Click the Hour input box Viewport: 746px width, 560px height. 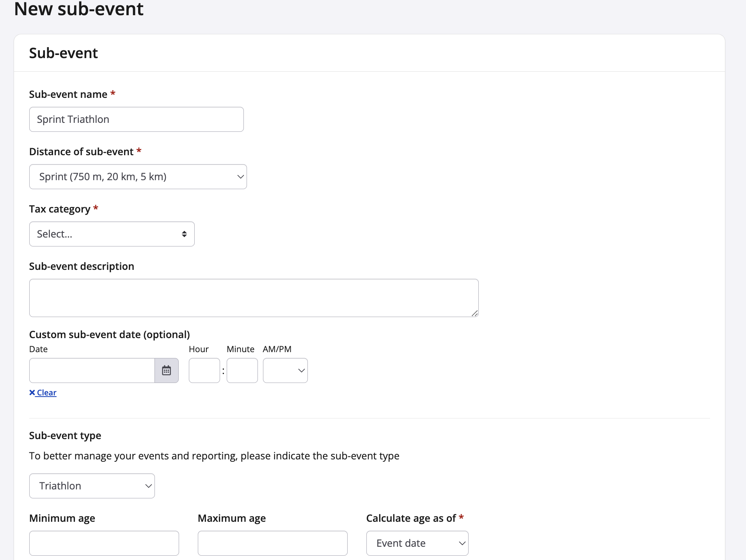(x=204, y=370)
